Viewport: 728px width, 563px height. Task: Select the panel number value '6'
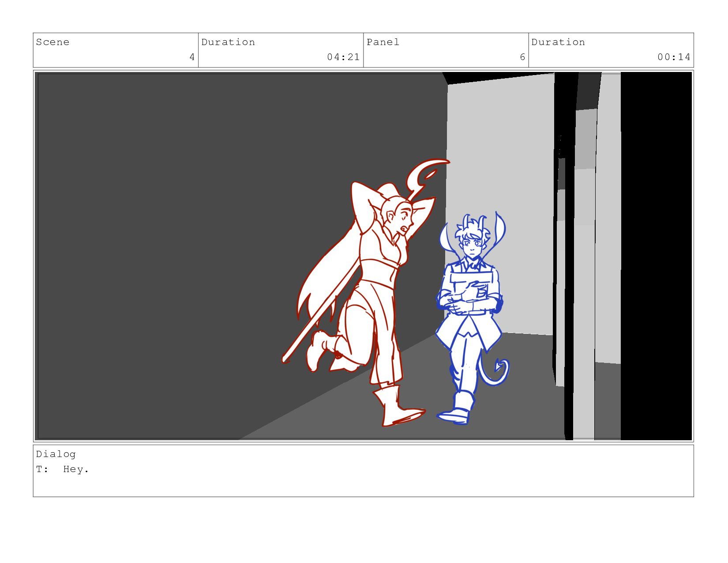(x=522, y=57)
